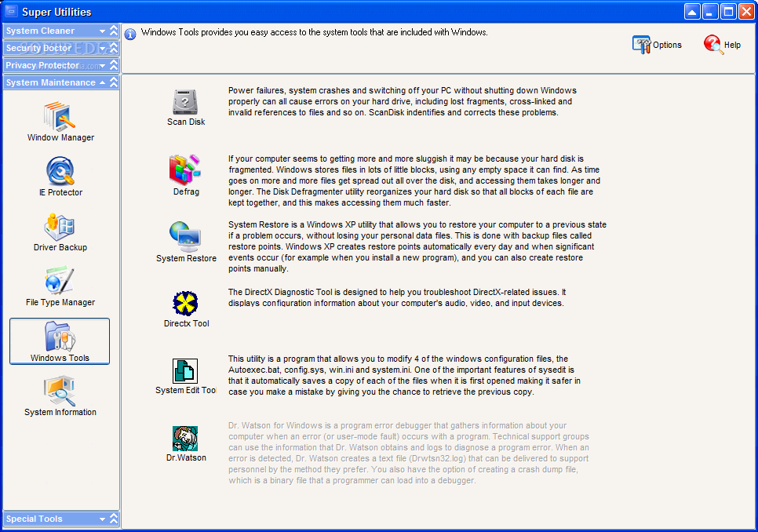Expand the Security Doctor double-chevron
The image size is (758, 532).
pos(114,48)
